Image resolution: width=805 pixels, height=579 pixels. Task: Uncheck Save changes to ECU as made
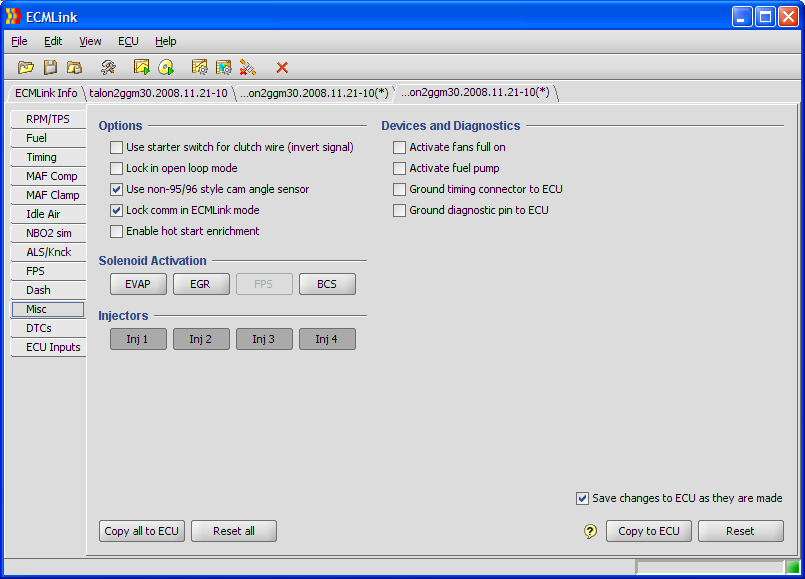click(x=583, y=498)
